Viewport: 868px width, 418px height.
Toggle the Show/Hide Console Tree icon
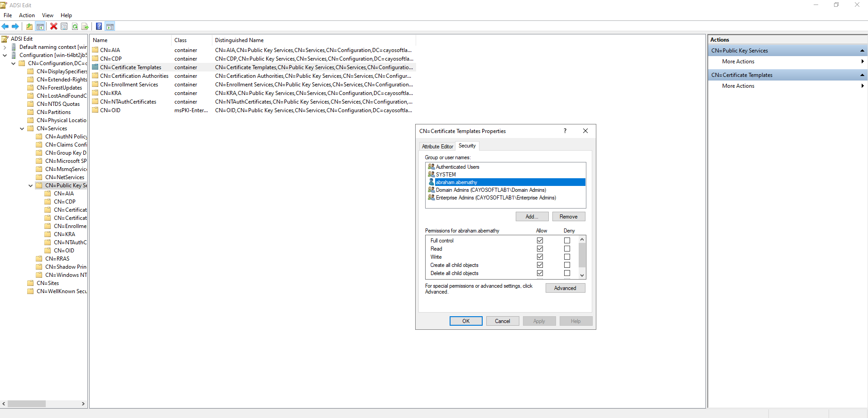point(40,26)
